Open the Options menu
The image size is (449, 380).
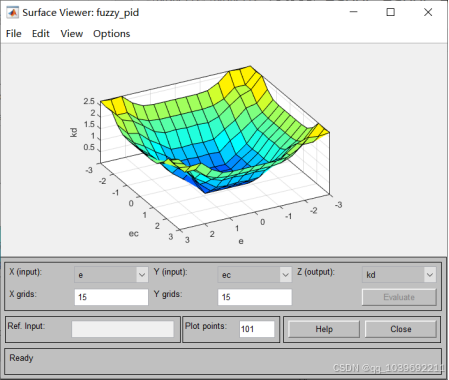(112, 34)
